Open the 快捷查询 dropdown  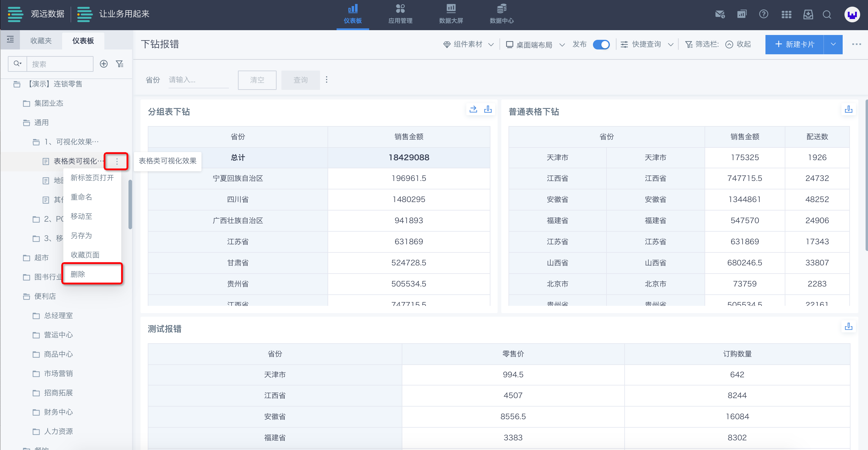tap(647, 45)
